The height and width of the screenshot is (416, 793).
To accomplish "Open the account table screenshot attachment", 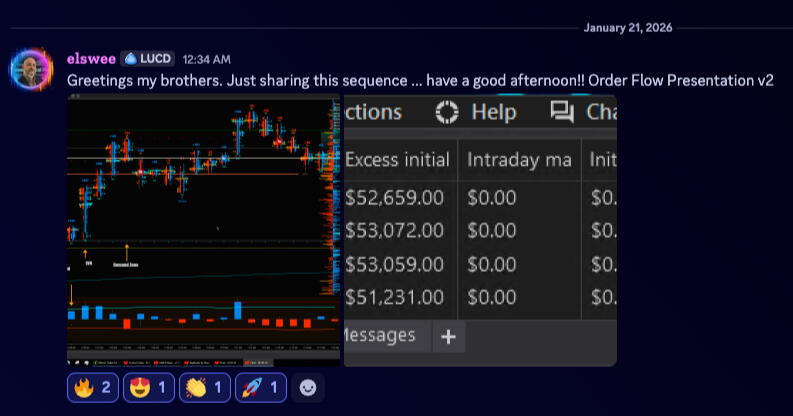I will click(480, 230).
